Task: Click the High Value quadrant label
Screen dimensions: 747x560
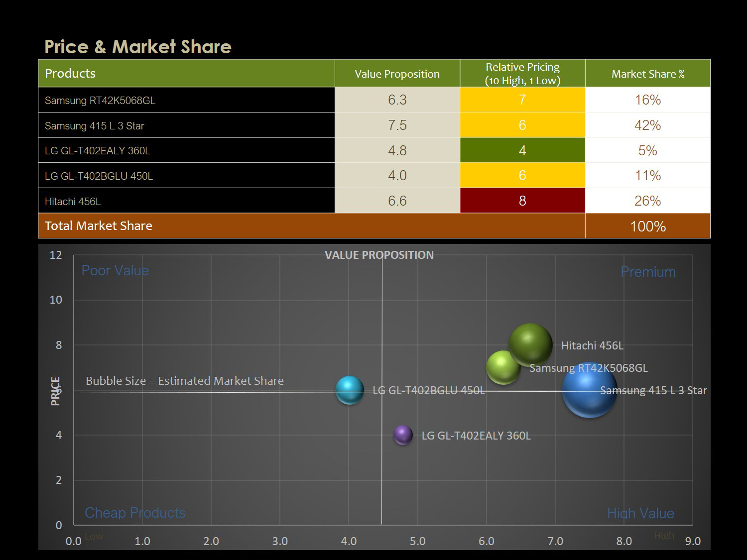Action: click(x=640, y=513)
